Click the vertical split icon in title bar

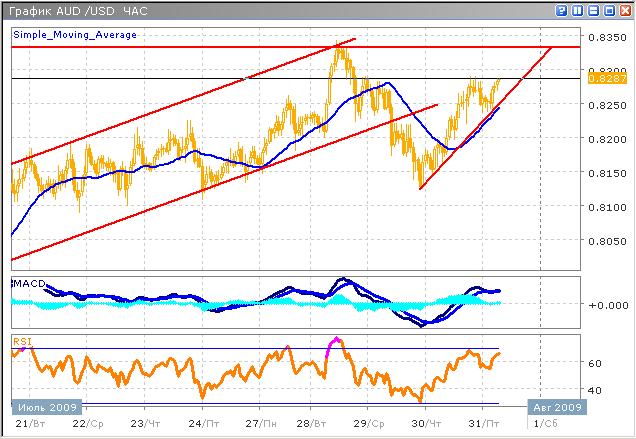[x=576, y=10]
